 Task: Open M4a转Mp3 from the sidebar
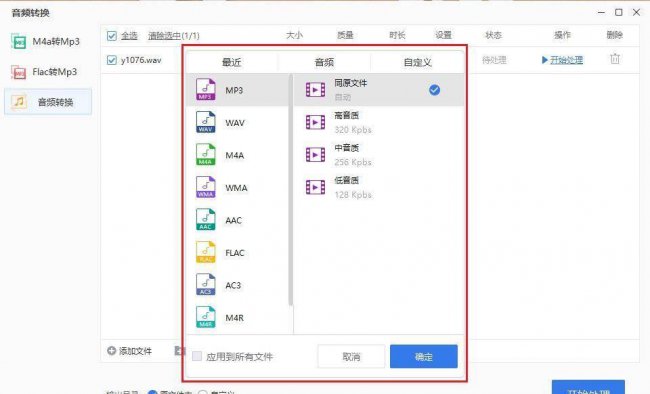click(x=48, y=41)
